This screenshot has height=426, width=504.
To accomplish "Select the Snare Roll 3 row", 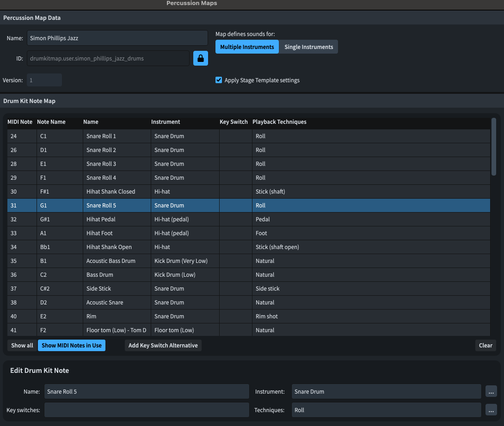I will [x=249, y=164].
